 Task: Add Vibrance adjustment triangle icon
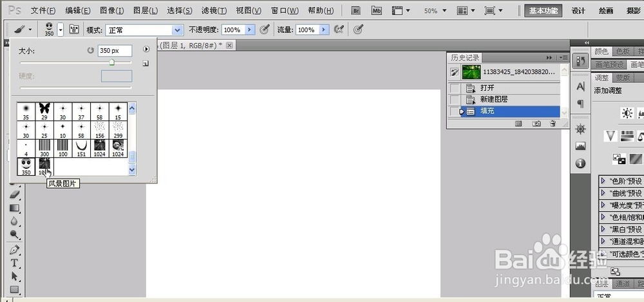coord(611,136)
